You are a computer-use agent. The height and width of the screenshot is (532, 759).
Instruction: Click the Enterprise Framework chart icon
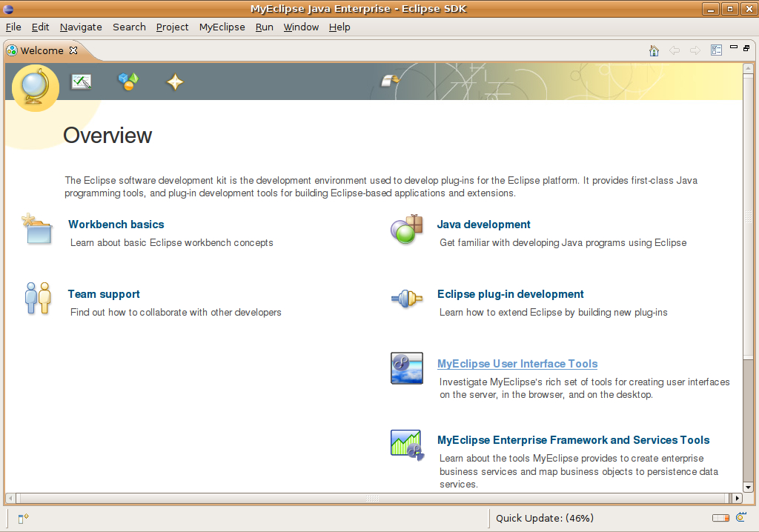[407, 445]
